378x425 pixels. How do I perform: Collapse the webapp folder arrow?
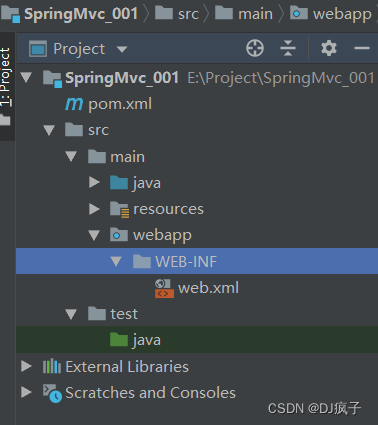pos(94,235)
